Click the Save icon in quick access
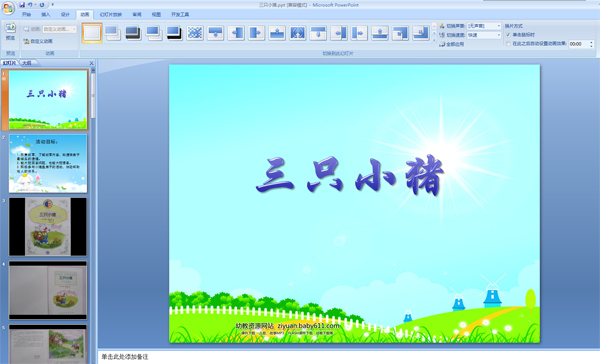 click(x=22, y=5)
